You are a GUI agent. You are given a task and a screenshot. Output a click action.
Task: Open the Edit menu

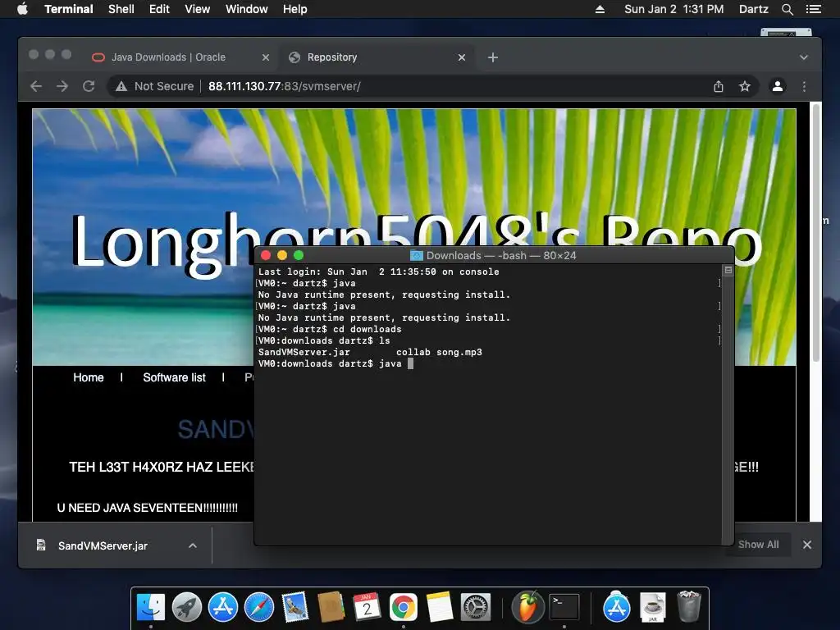click(159, 9)
